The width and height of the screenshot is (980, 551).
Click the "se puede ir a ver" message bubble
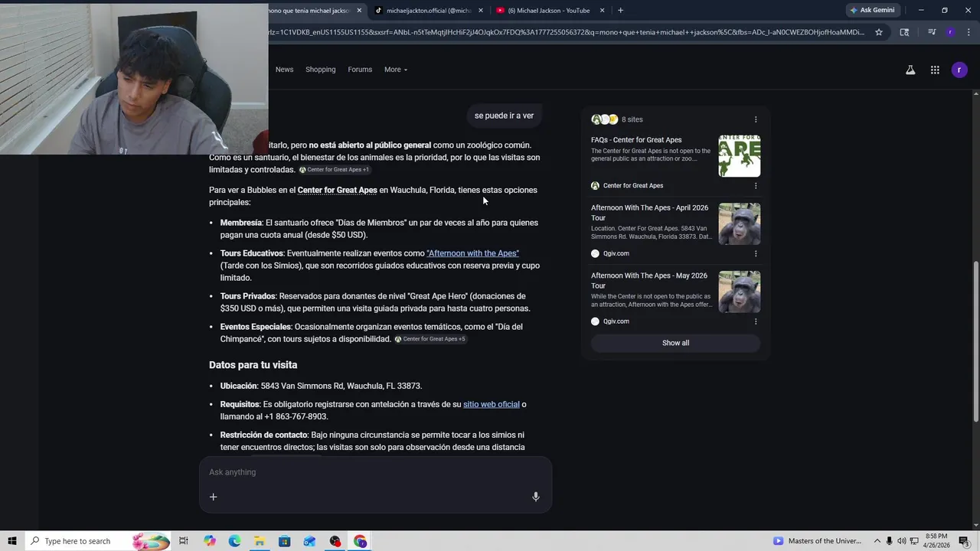tap(504, 116)
